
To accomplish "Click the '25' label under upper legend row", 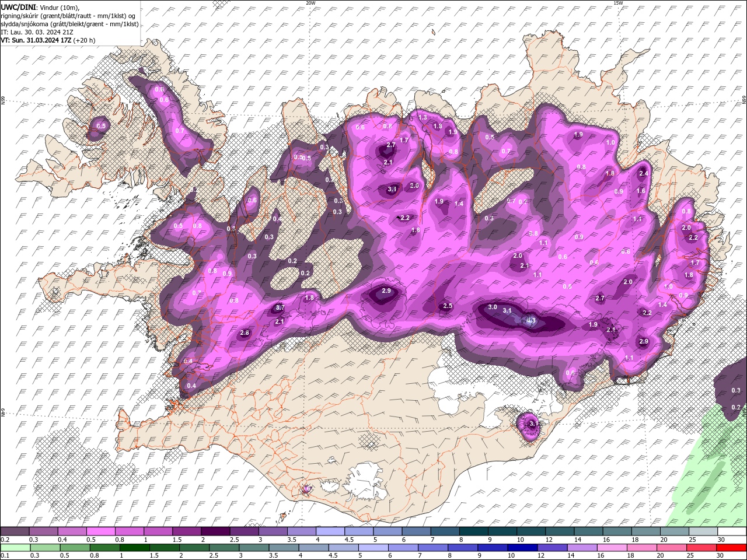I will click(692, 540).
